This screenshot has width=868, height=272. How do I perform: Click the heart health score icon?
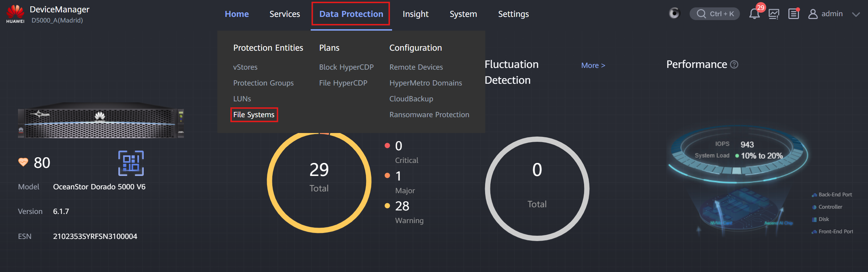(x=23, y=163)
